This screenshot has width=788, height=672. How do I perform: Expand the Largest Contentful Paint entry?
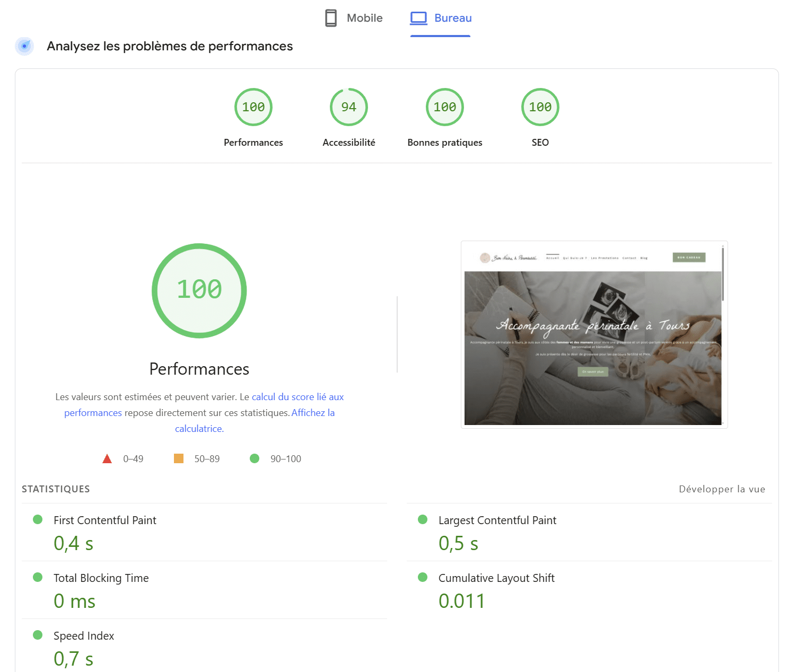497,520
